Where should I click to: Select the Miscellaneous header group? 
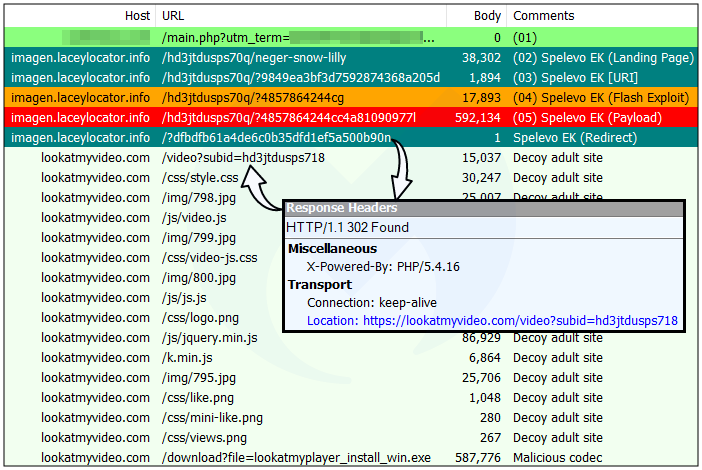(332, 248)
